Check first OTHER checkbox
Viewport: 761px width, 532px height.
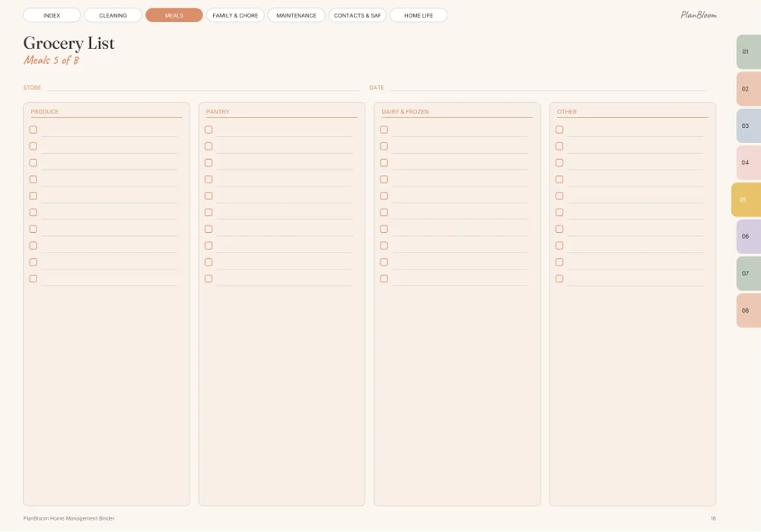click(559, 129)
